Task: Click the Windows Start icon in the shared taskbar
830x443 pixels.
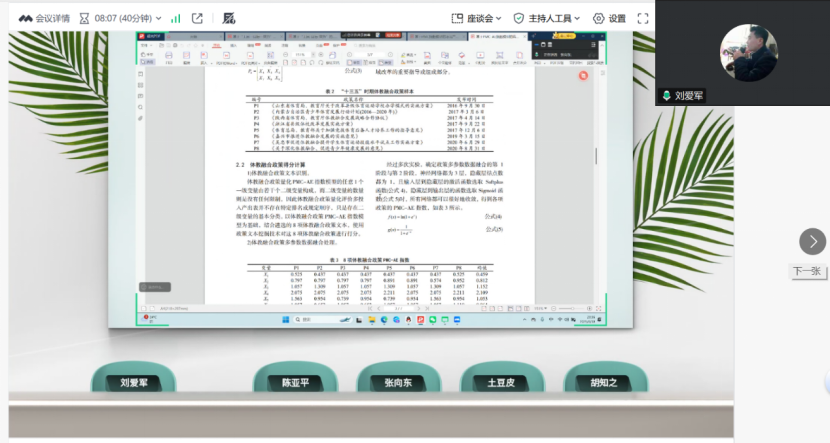Action: [285, 320]
